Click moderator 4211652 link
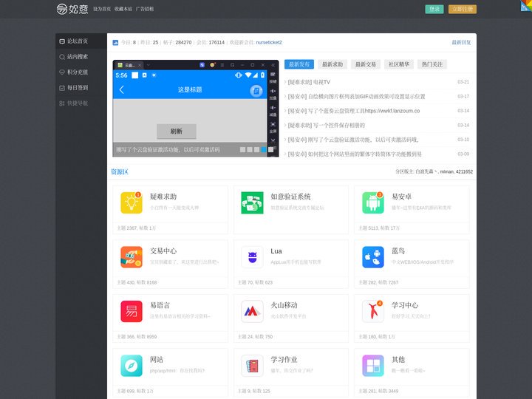 [464, 171]
